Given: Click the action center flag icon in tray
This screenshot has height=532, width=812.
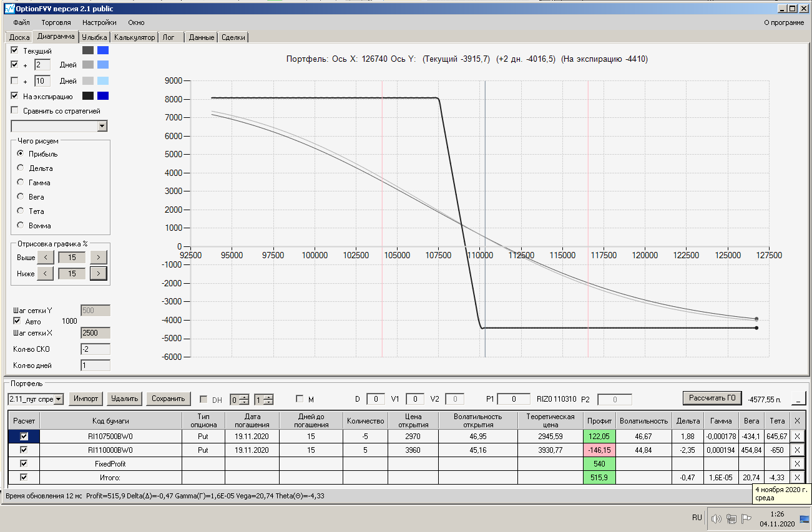Looking at the screenshot, I should click(x=746, y=518).
